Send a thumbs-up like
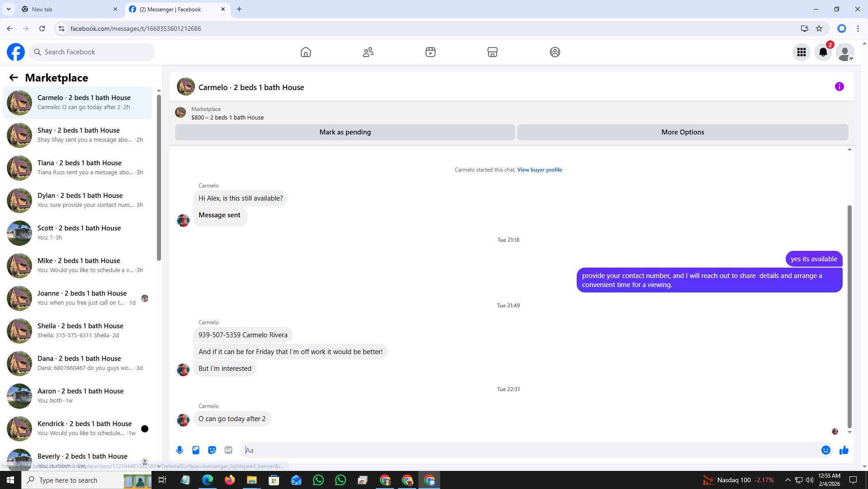The width and height of the screenshot is (868, 489). 844,450
